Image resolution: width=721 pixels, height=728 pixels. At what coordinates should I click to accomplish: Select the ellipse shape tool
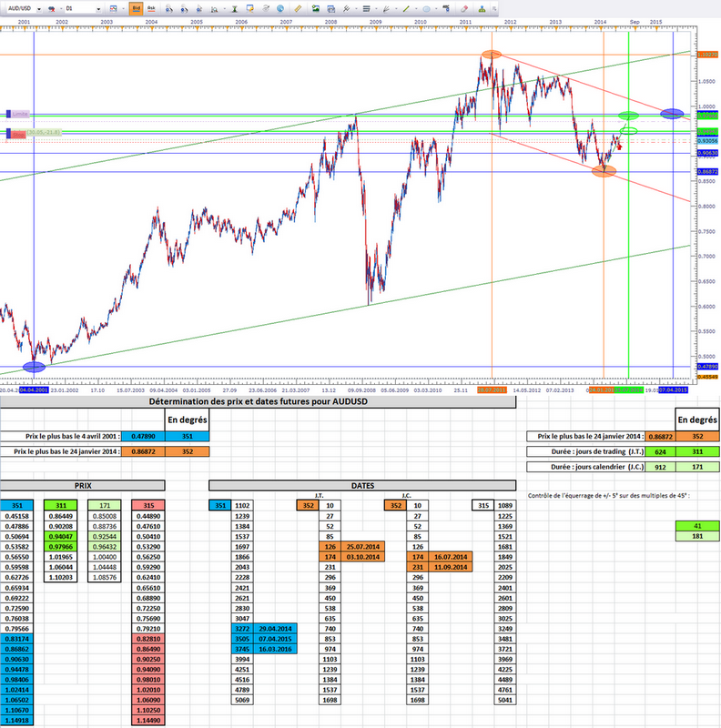426,9
